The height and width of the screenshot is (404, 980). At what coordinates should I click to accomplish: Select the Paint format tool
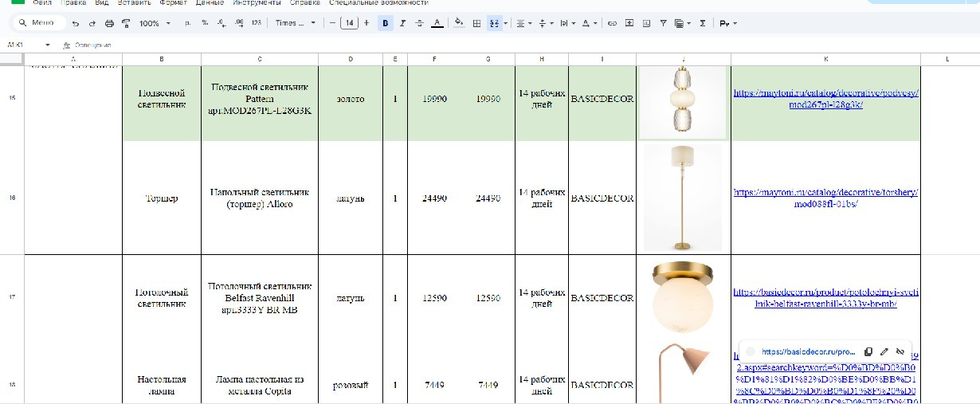coord(126,24)
